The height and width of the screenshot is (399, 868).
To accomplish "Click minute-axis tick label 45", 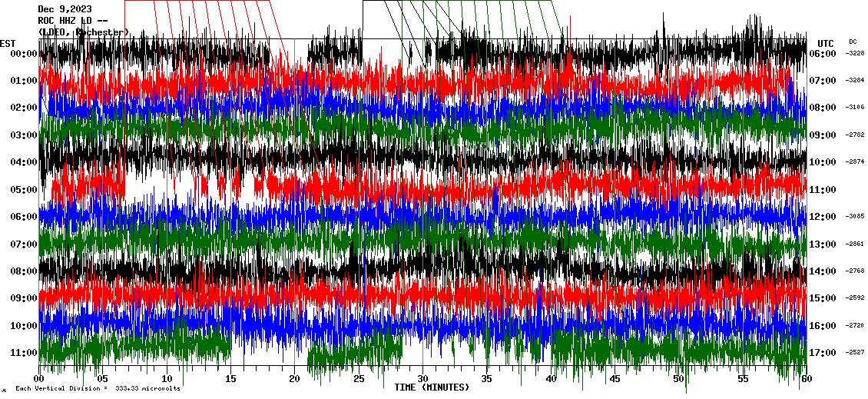I will [x=615, y=379].
